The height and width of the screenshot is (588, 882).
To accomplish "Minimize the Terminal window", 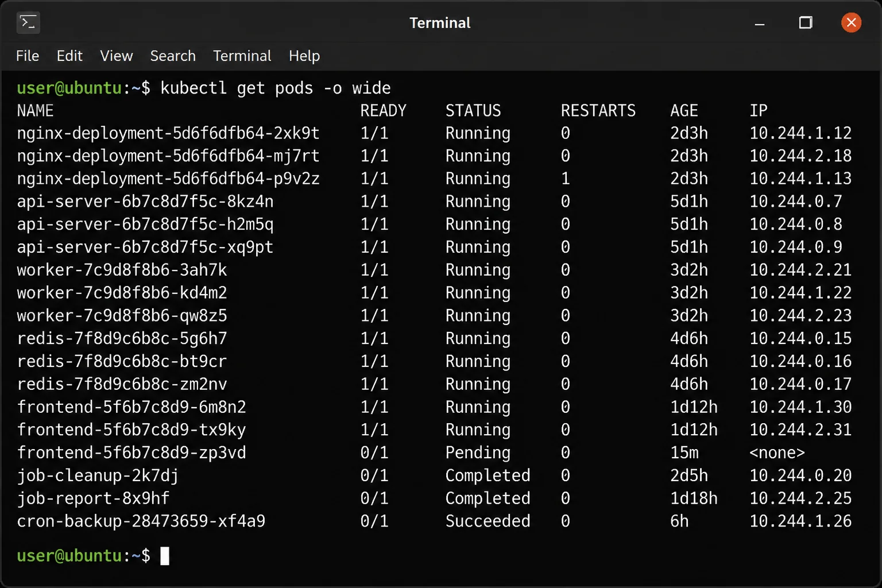I will tap(760, 23).
